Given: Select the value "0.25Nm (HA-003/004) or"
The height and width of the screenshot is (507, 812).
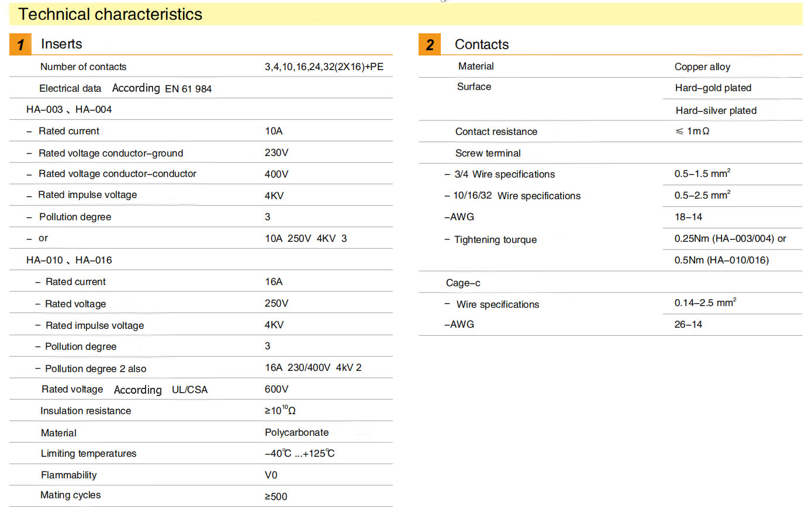Looking at the screenshot, I should pos(731,238).
